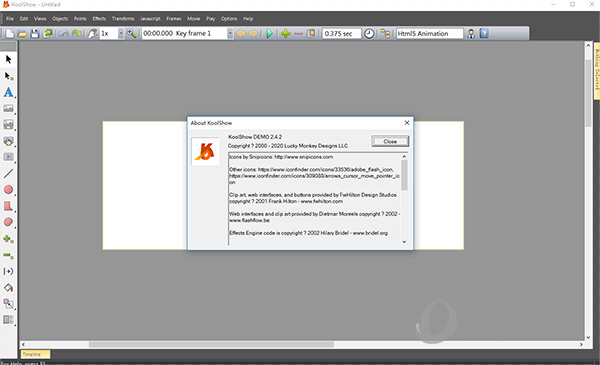Select the Line drawing tool

click(8, 174)
